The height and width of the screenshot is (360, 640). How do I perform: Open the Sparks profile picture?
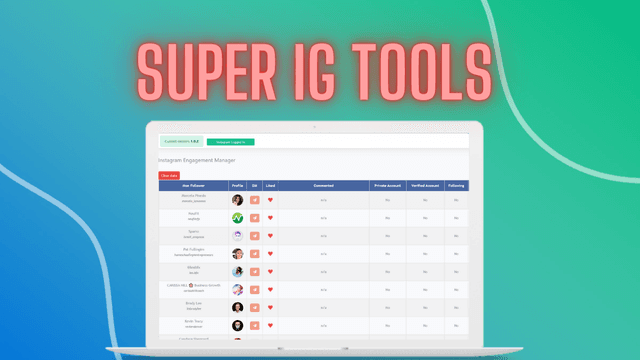coord(238,236)
